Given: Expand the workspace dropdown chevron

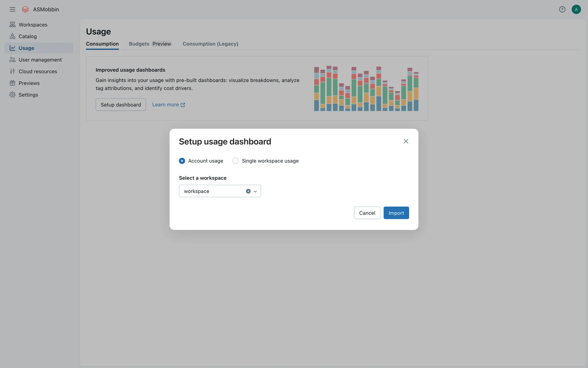Looking at the screenshot, I should [x=255, y=191].
